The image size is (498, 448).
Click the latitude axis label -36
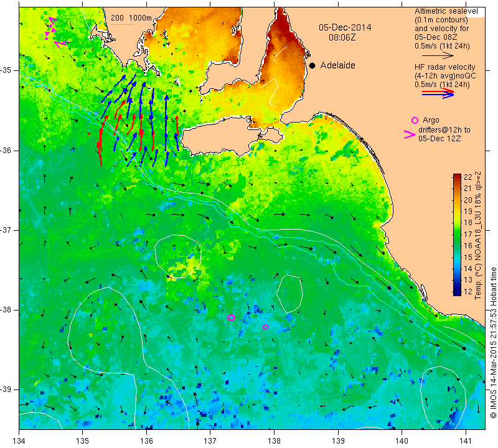pyautogui.click(x=6, y=150)
